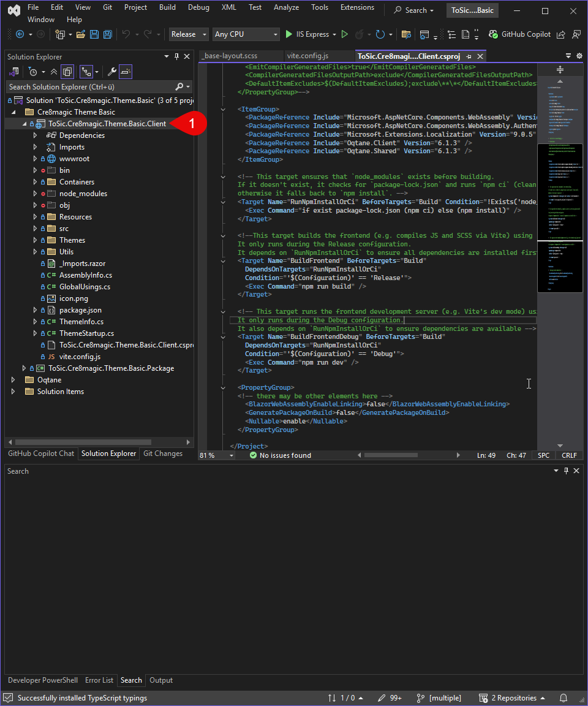This screenshot has width=588, height=706.
Task: Open the IIS Express target dropdown arrow
Action: point(334,35)
